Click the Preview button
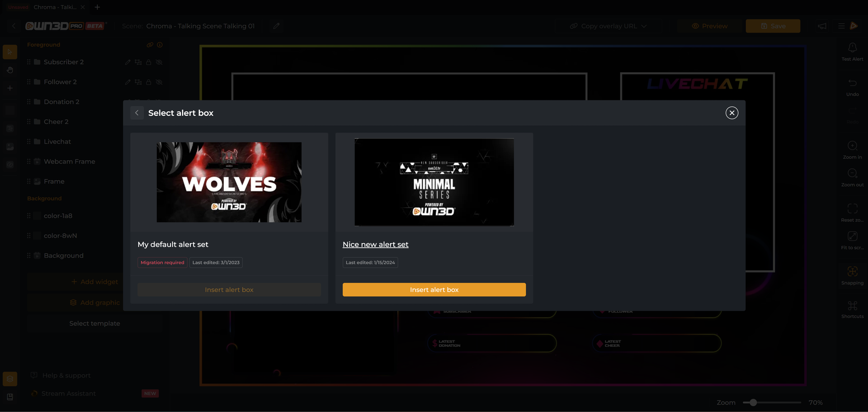Viewport: 868px width, 412px height. pos(709,26)
